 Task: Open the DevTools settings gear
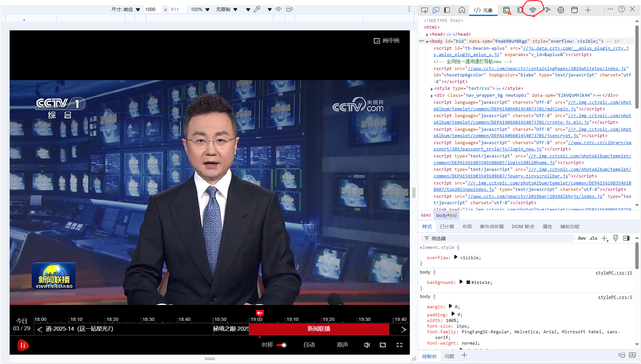click(x=560, y=10)
